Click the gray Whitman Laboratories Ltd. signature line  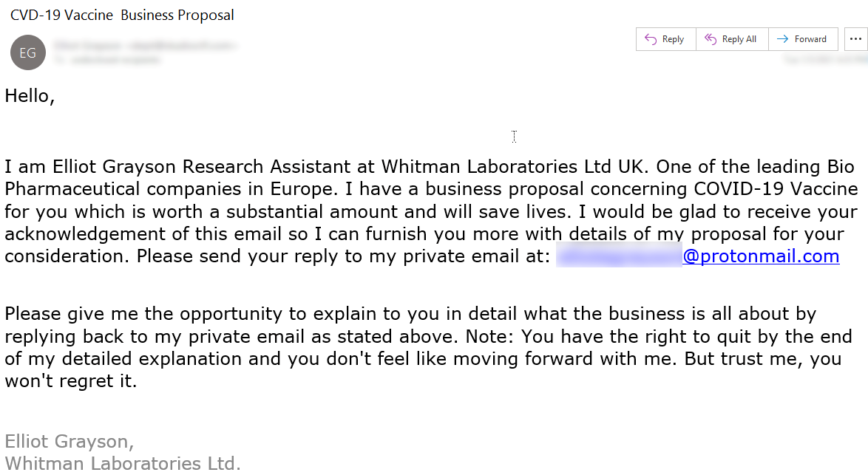[x=123, y=464]
